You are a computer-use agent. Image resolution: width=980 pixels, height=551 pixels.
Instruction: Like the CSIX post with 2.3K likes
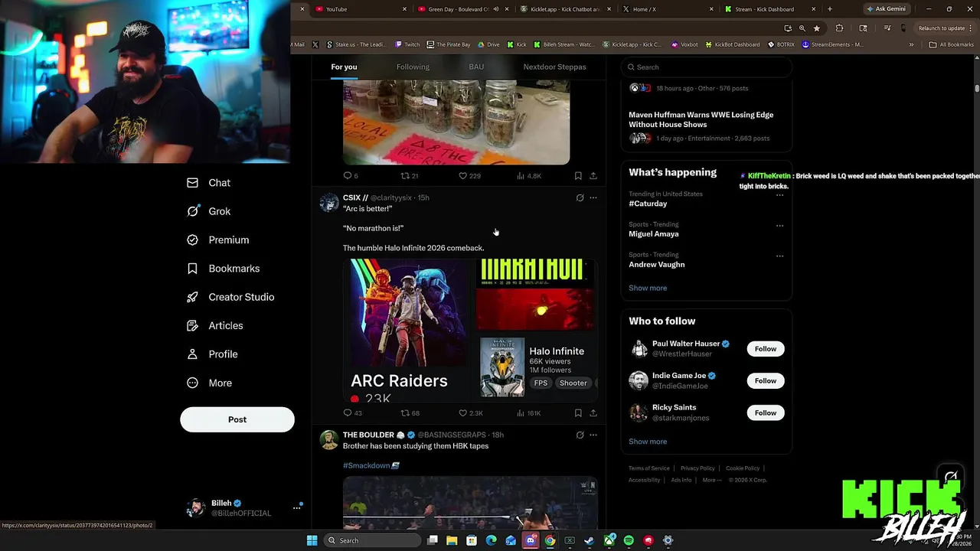(470, 413)
